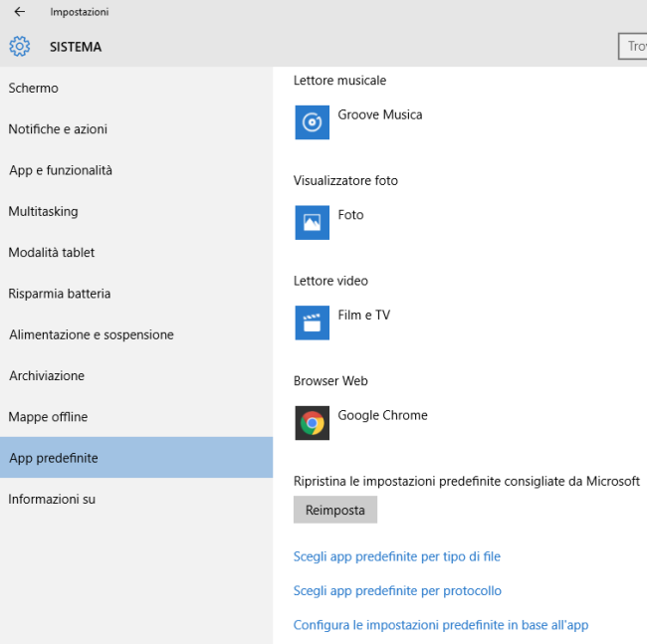Image resolution: width=647 pixels, height=644 pixels.
Task: Go to App e funzionalità
Action: point(61,170)
